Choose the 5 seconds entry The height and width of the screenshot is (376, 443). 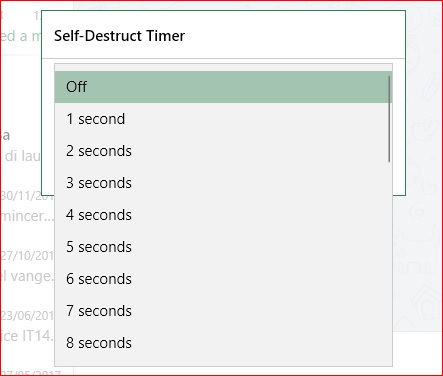[223, 247]
